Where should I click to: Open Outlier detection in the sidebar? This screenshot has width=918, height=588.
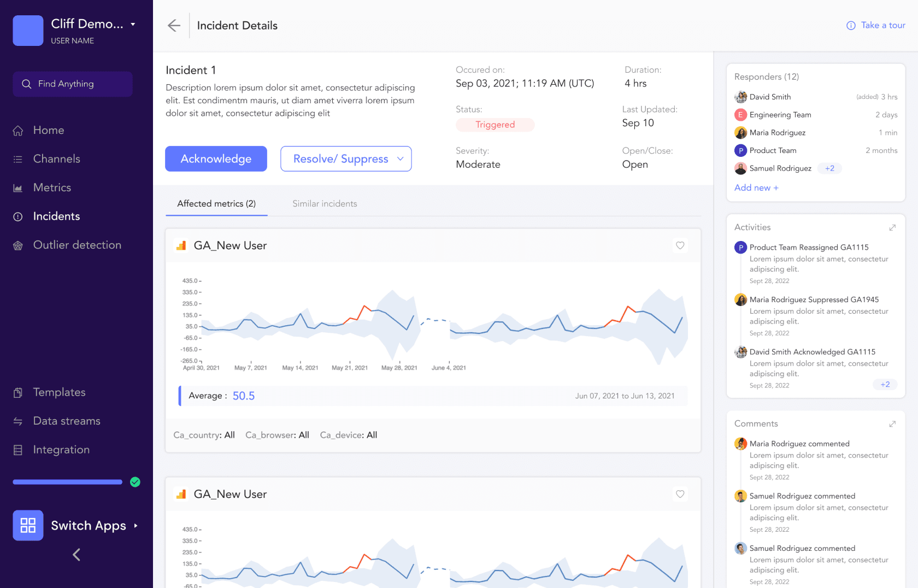pos(77,245)
